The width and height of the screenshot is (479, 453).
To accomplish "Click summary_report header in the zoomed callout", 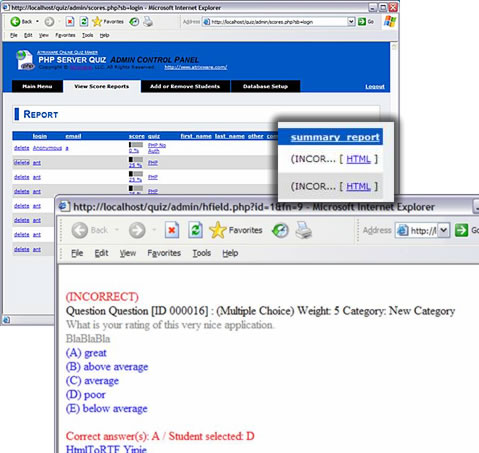I will pyautogui.click(x=335, y=137).
